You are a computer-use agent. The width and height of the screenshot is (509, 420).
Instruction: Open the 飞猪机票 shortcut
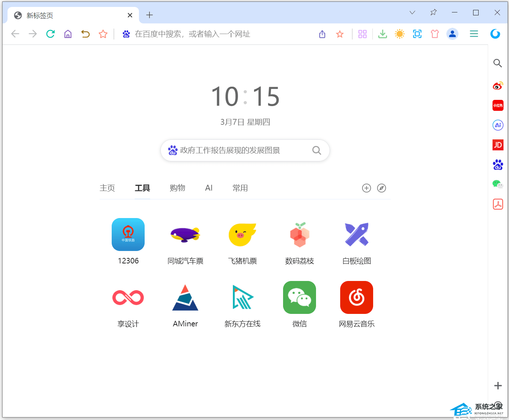pos(242,241)
